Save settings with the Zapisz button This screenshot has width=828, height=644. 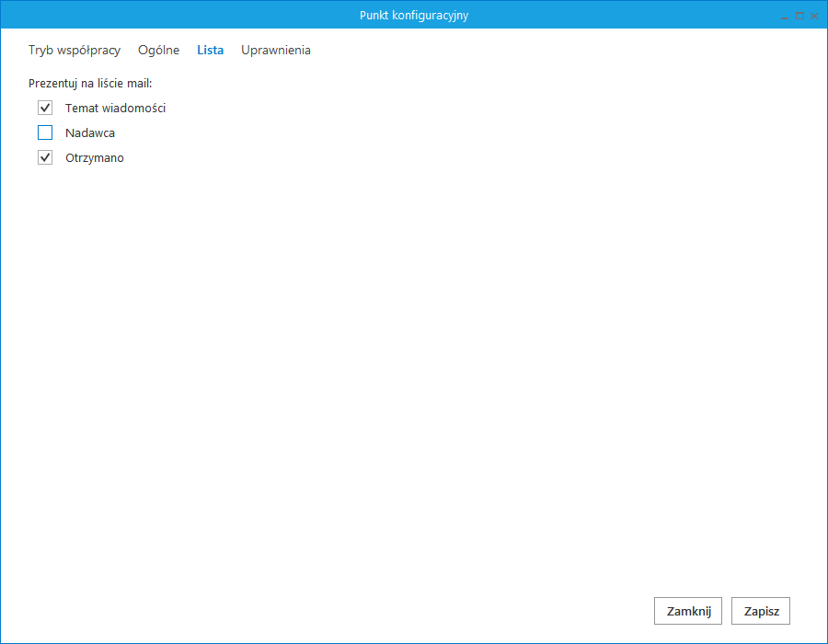click(x=761, y=611)
